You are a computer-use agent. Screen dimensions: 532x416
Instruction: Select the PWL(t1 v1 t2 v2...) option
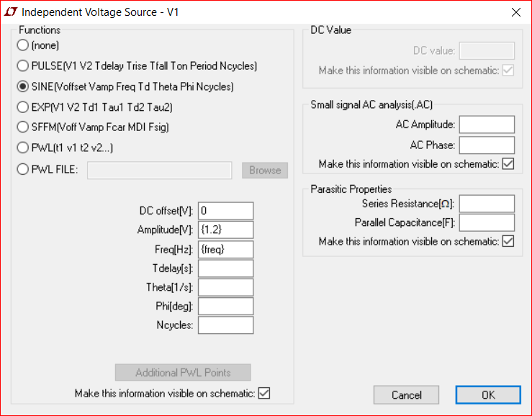point(23,148)
